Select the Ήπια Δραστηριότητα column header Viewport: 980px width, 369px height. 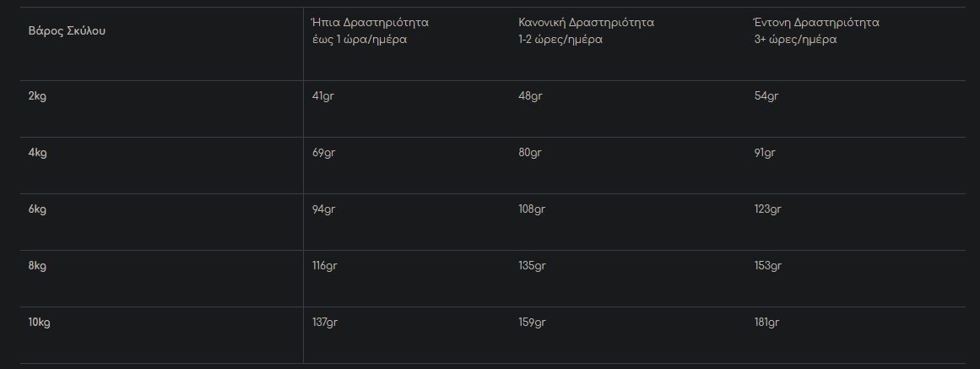tap(370, 30)
